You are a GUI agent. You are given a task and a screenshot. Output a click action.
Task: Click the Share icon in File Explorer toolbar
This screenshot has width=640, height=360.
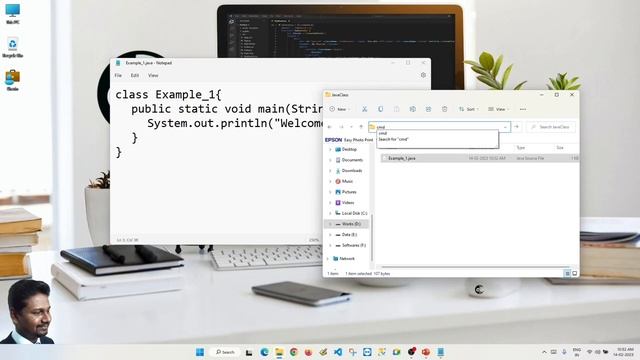pyautogui.click(x=428, y=109)
